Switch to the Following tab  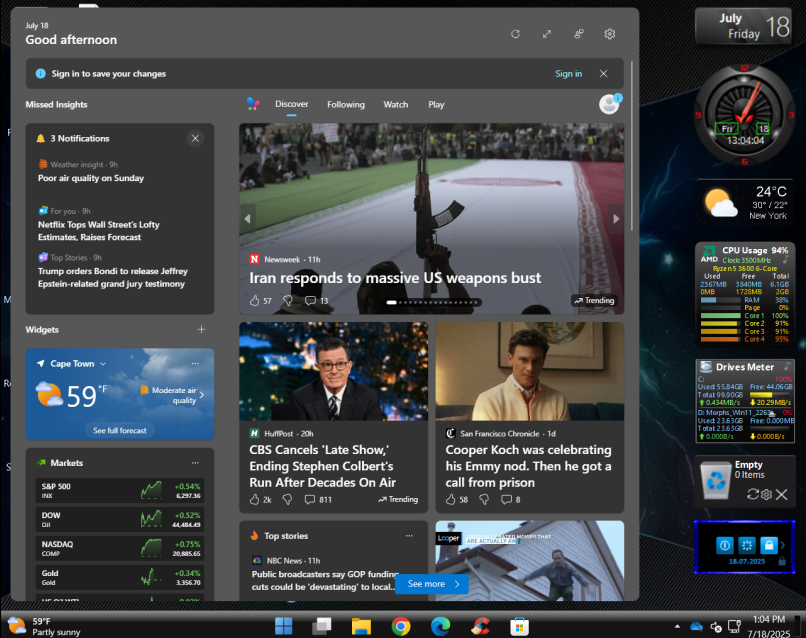346,104
